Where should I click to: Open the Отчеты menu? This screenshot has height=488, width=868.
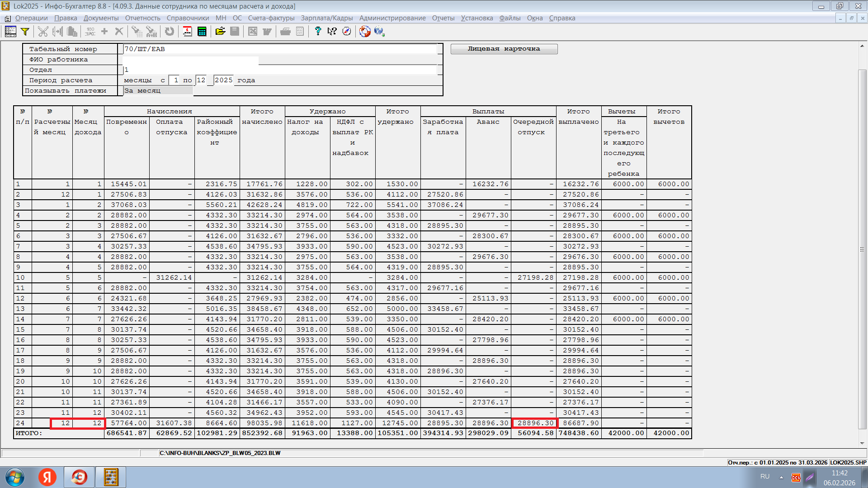click(x=443, y=18)
